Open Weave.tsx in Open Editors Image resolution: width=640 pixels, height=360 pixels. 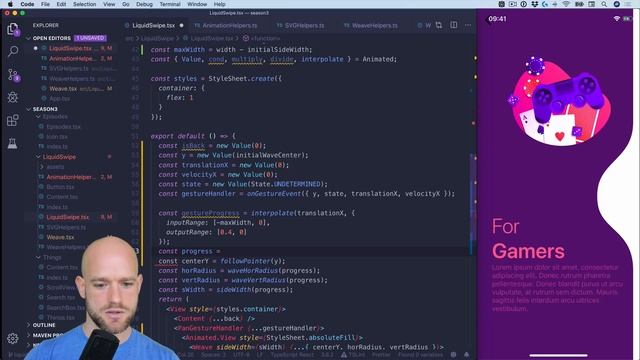(63, 89)
